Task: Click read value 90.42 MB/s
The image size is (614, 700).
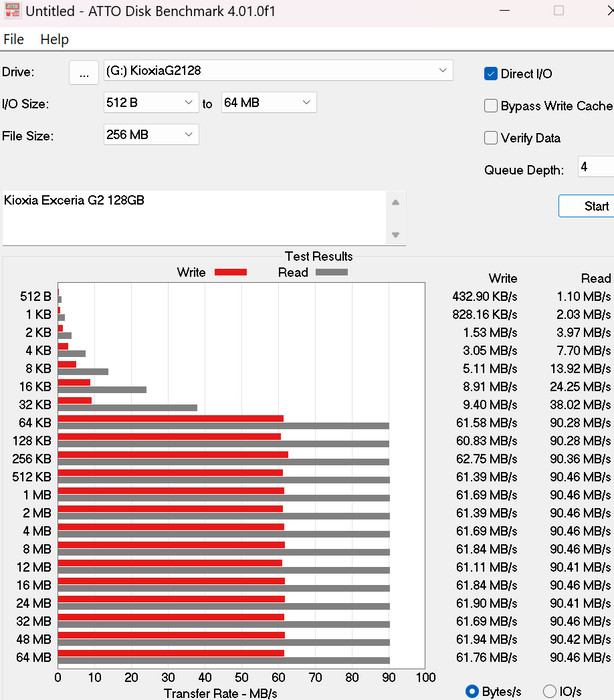Action: click(x=580, y=639)
